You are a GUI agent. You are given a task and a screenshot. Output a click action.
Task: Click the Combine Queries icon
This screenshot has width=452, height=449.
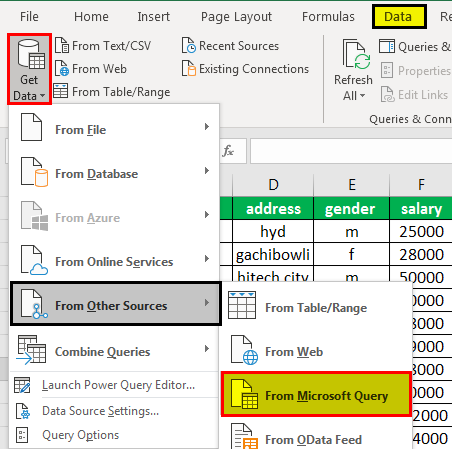tap(31, 349)
